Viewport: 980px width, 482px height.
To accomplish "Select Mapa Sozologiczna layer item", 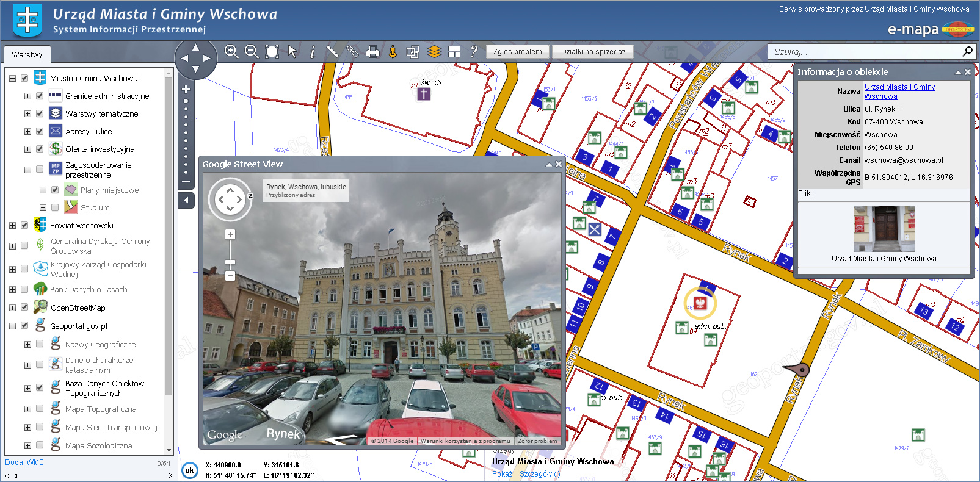I will click(x=99, y=445).
